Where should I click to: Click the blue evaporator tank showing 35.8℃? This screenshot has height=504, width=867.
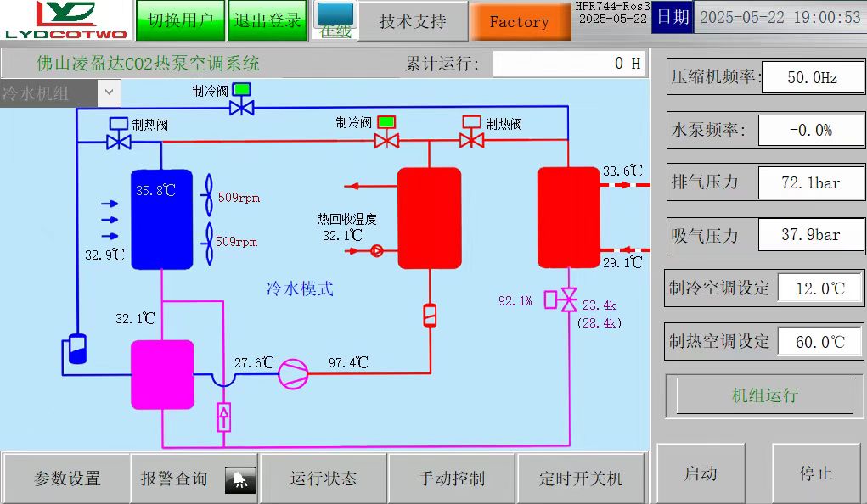[161, 220]
